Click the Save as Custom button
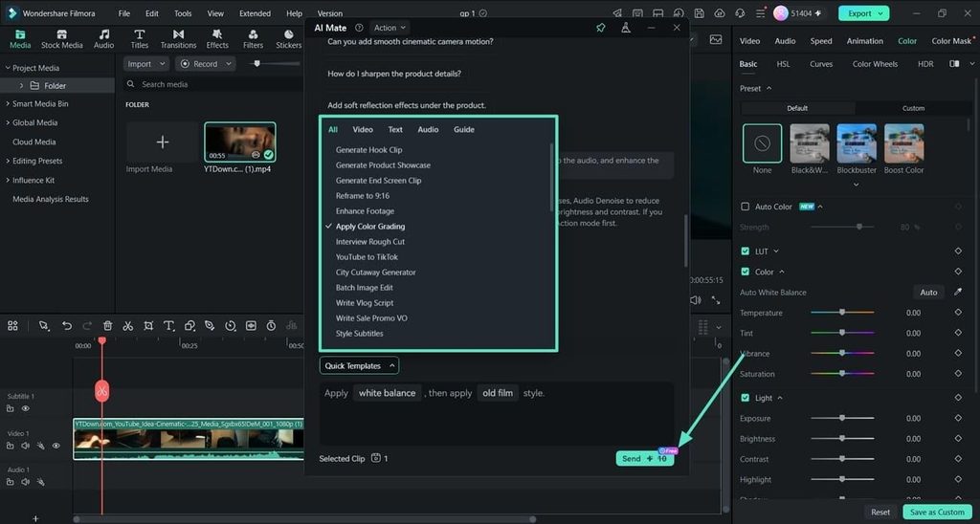This screenshot has height=524, width=980. (937, 512)
